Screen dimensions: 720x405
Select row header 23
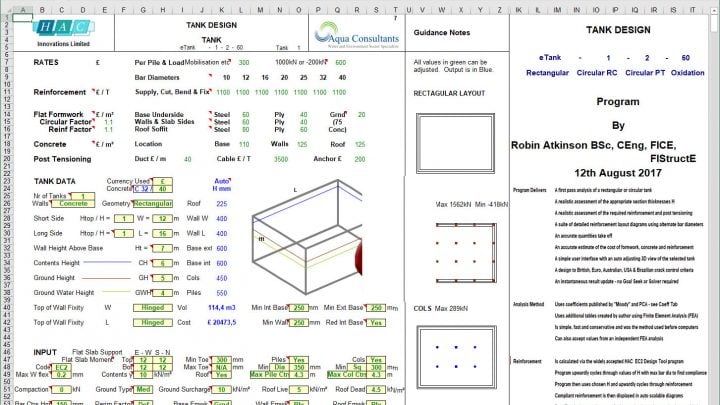click(6, 181)
